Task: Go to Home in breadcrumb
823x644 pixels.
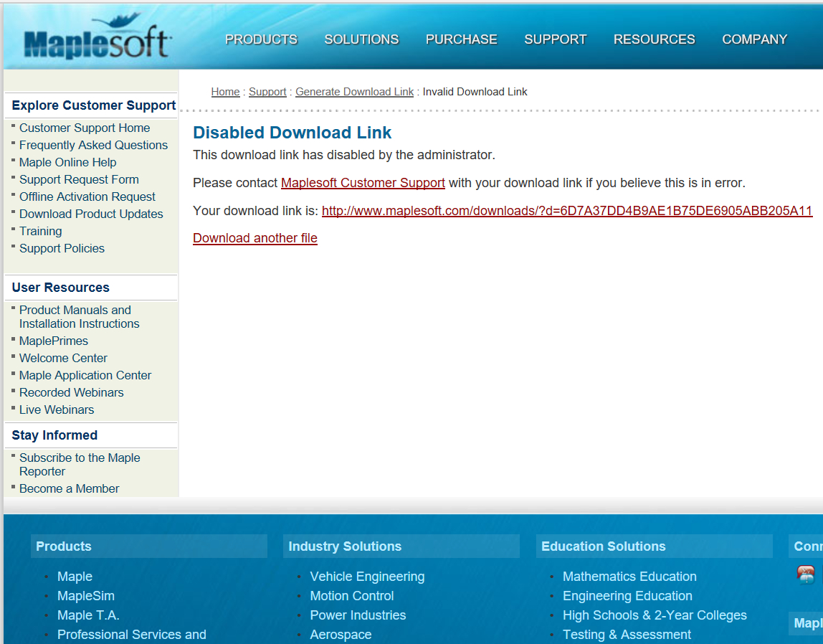Action: coord(225,92)
